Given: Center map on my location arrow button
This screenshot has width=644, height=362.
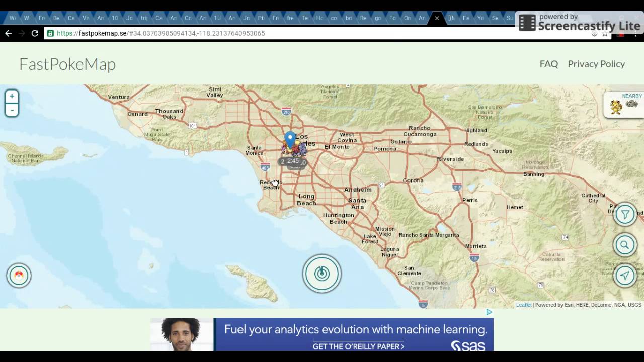Looking at the screenshot, I should click(x=625, y=275).
